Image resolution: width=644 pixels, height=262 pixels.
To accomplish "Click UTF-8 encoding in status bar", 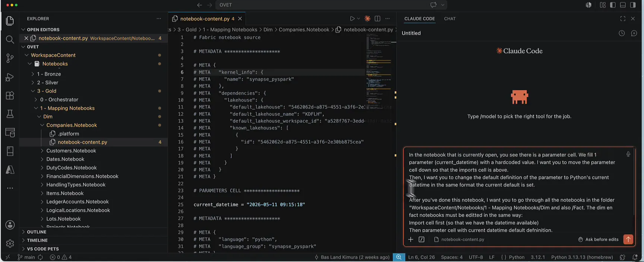I will [476, 257].
